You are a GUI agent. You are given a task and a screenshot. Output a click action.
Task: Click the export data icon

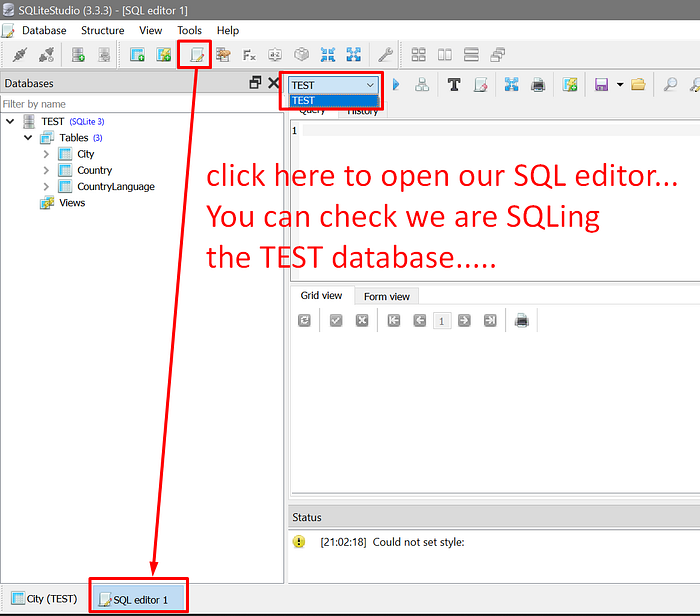(x=354, y=55)
